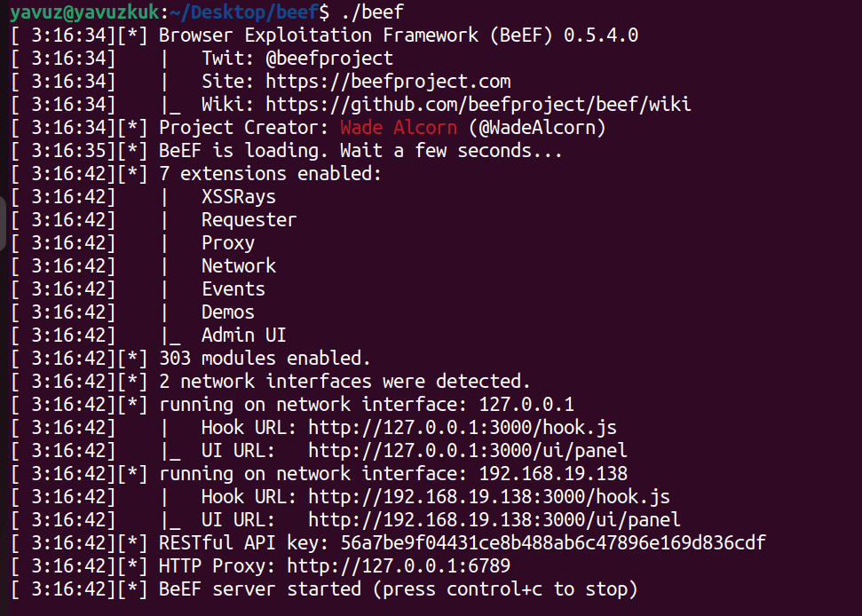The width and height of the screenshot is (862, 616).
Task: Click the 303 modules enabled line
Action: click(x=265, y=359)
